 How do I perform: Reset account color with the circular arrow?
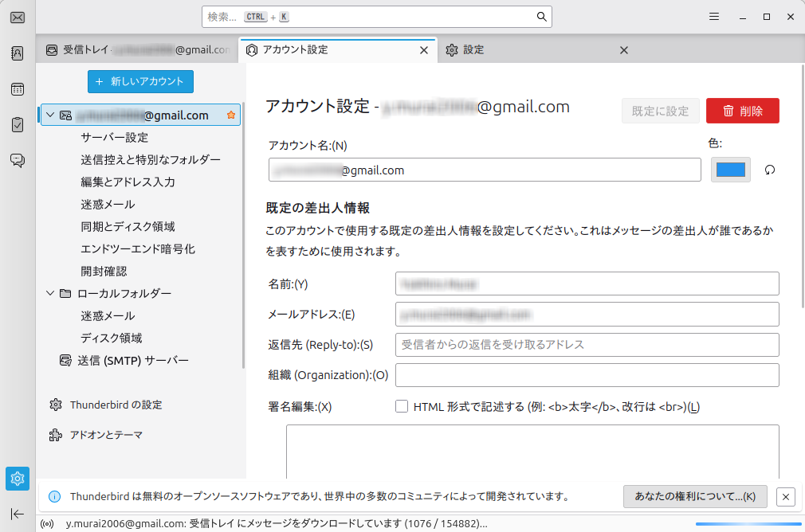tap(770, 170)
